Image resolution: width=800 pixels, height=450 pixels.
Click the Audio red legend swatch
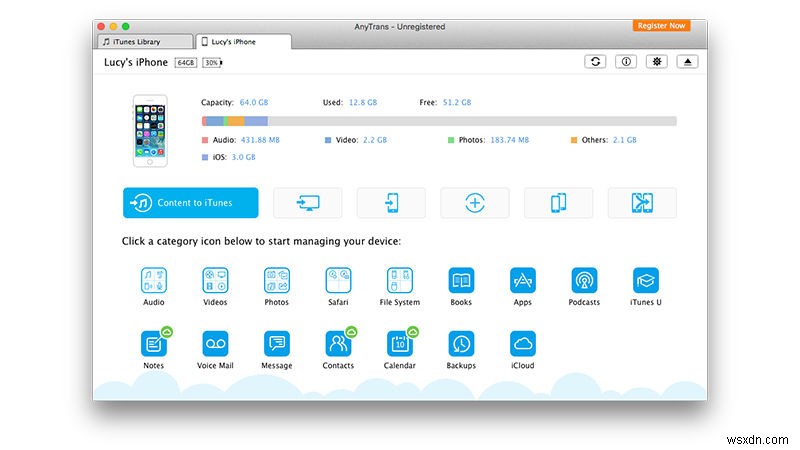(x=205, y=140)
